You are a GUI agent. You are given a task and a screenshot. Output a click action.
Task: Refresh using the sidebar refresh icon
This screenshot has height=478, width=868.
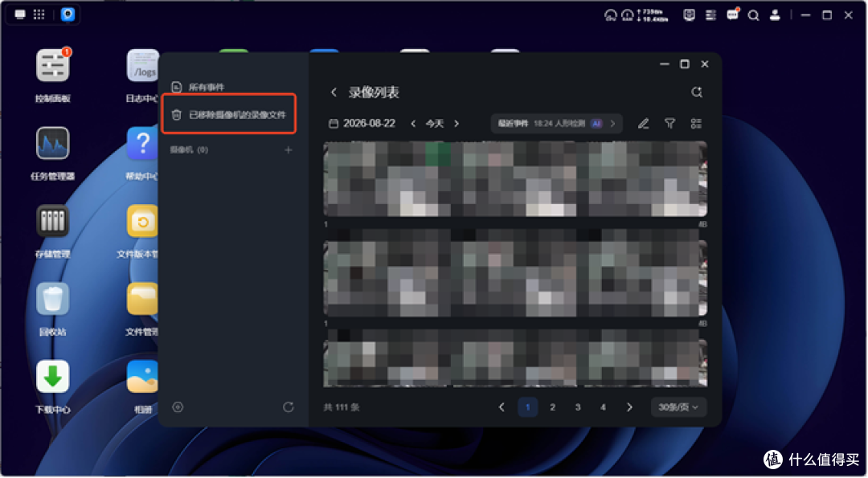289,408
